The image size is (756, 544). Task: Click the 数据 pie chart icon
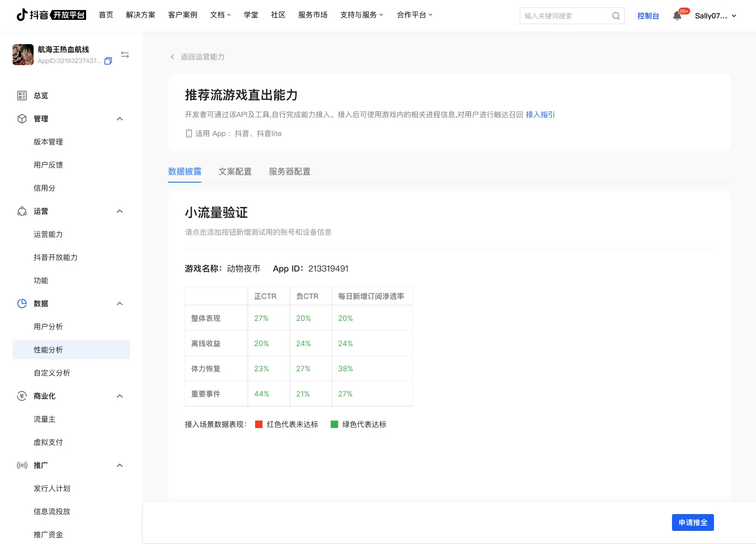tap(22, 304)
